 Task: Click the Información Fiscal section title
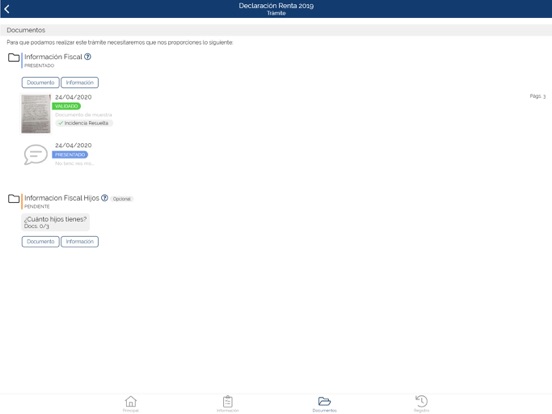53,57
